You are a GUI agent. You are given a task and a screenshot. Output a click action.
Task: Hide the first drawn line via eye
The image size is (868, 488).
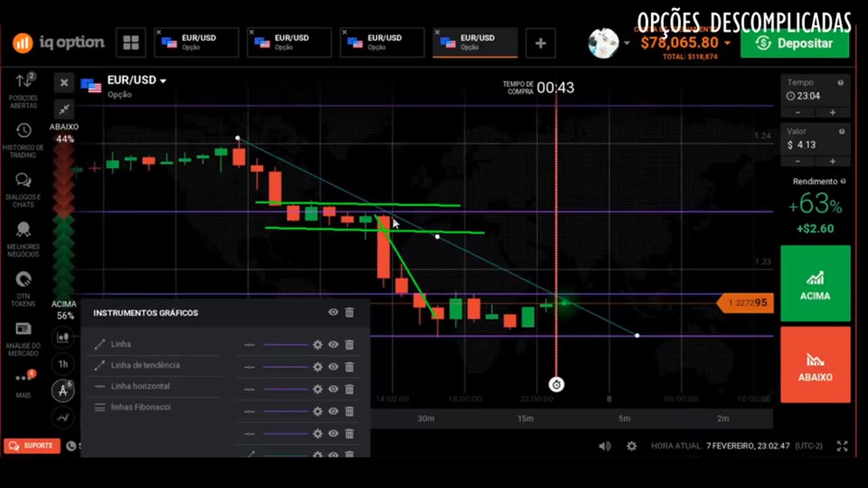click(333, 344)
